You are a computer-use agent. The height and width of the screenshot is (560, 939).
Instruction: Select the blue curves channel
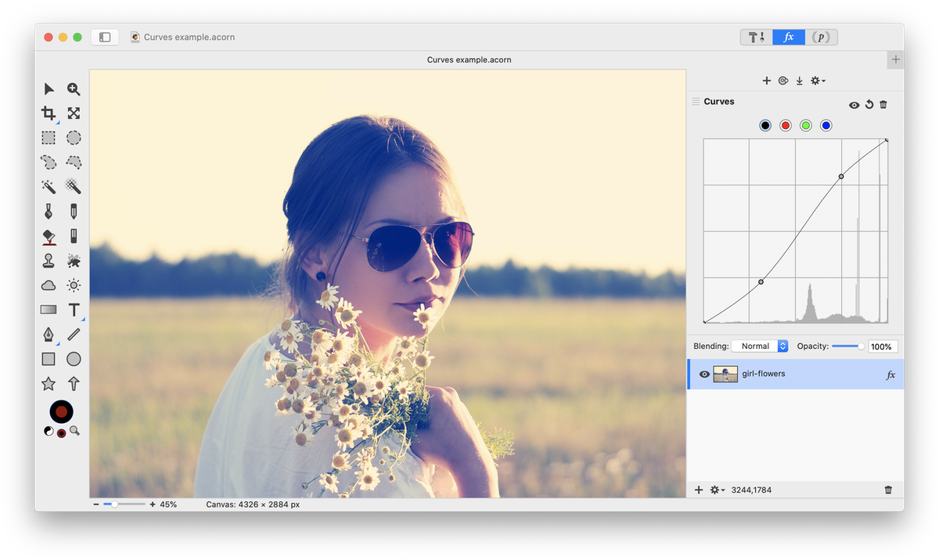(x=826, y=126)
